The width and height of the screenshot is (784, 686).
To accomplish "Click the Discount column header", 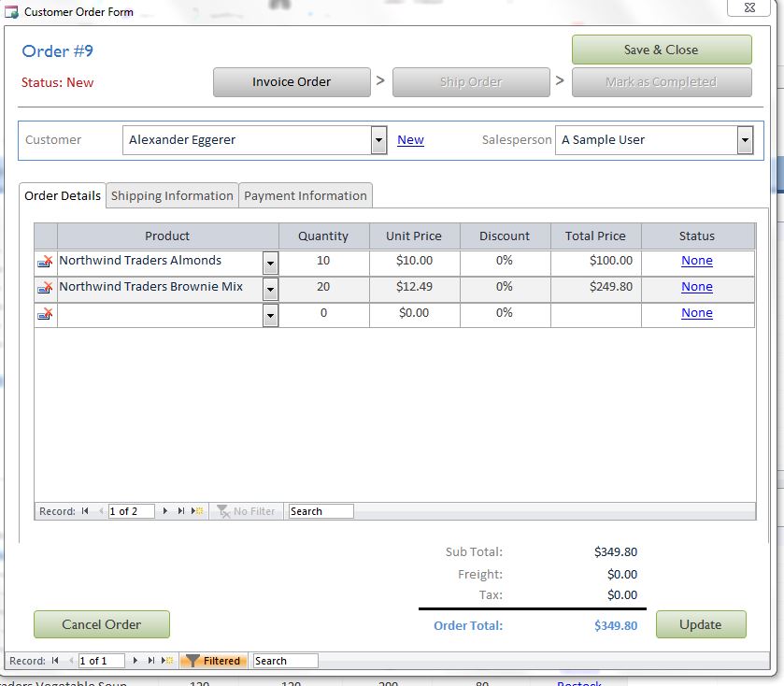I will click(505, 236).
